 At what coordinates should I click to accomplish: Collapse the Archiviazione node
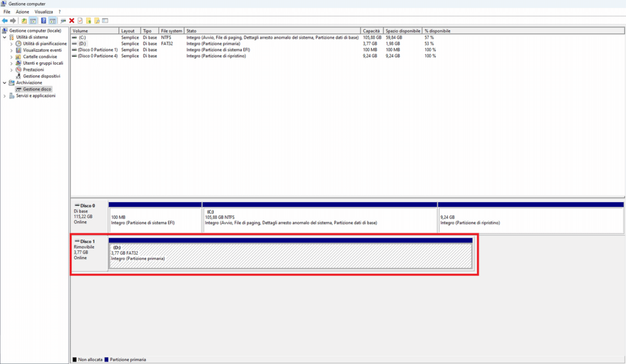[5, 82]
